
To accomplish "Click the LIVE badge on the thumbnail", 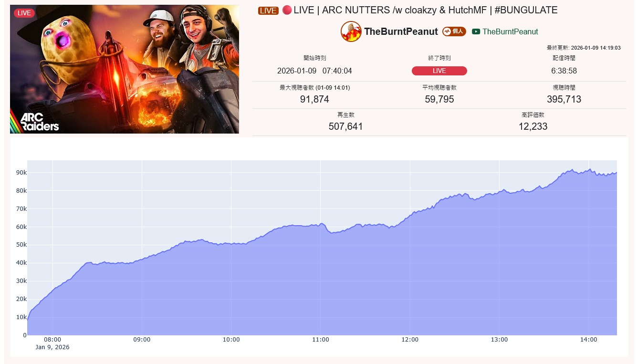I will [24, 13].
